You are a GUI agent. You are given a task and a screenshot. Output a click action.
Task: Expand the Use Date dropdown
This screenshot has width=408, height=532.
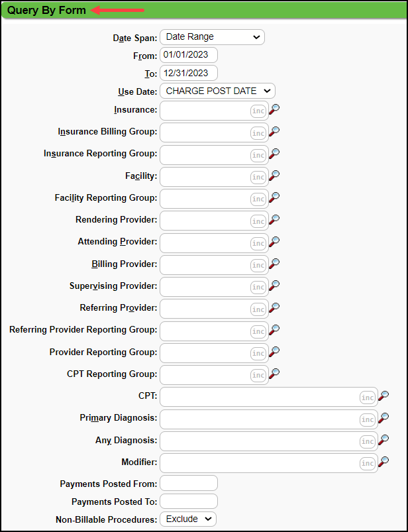[x=217, y=91]
